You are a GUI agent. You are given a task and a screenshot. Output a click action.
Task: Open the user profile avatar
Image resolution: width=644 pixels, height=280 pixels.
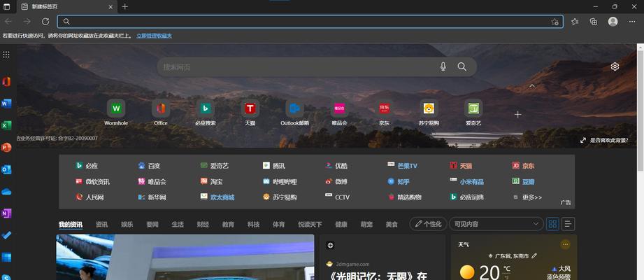(x=613, y=22)
